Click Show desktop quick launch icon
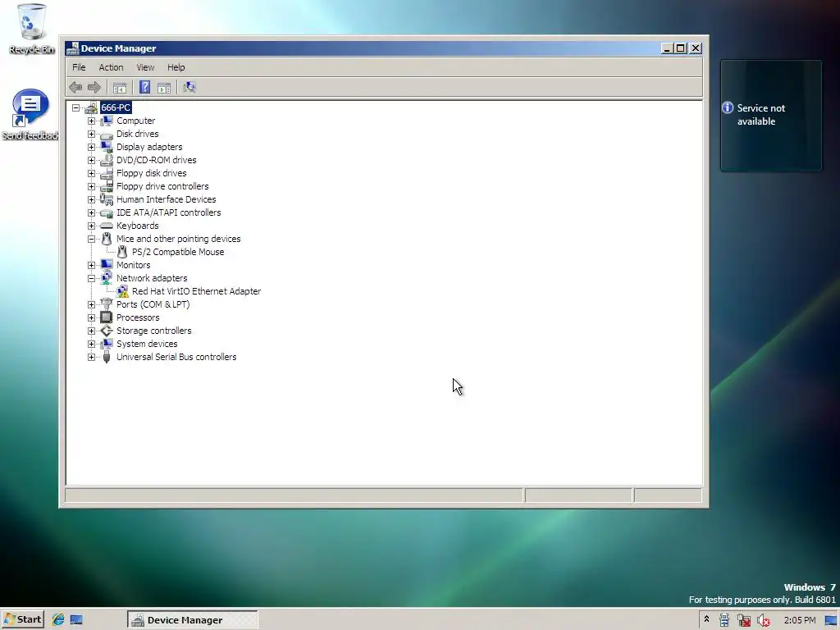Screen dimensions: 840x630 [x=76, y=620]
